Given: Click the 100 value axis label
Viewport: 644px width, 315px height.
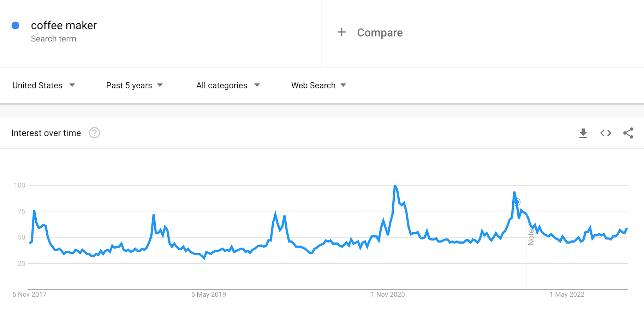Looking at the screenshot, I should (20, 185).
